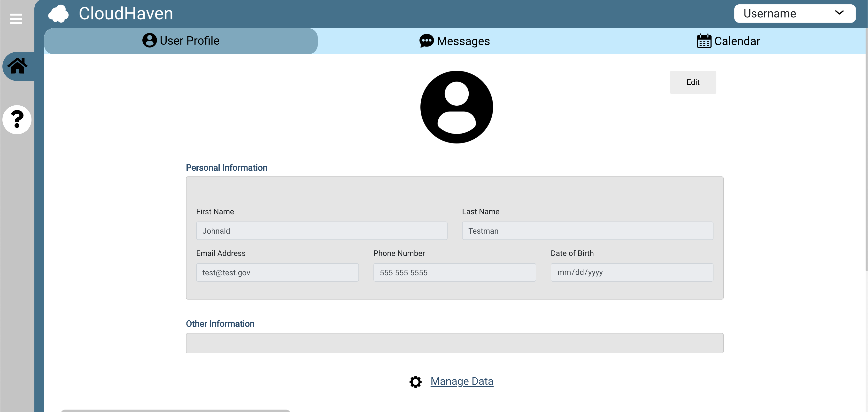Click the CloudHaven cloud logo
This screenshot has height=412, width=868.
[58, 14]
